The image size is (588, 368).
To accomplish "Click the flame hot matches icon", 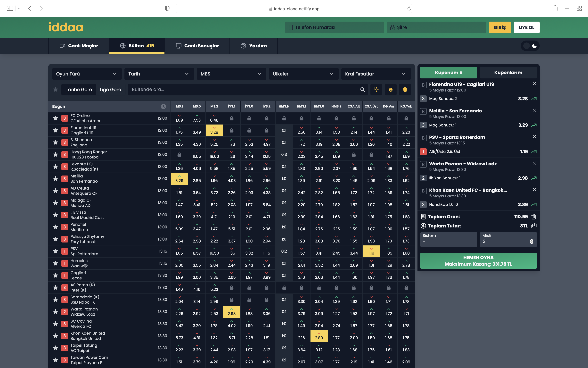I will [391, 90].
